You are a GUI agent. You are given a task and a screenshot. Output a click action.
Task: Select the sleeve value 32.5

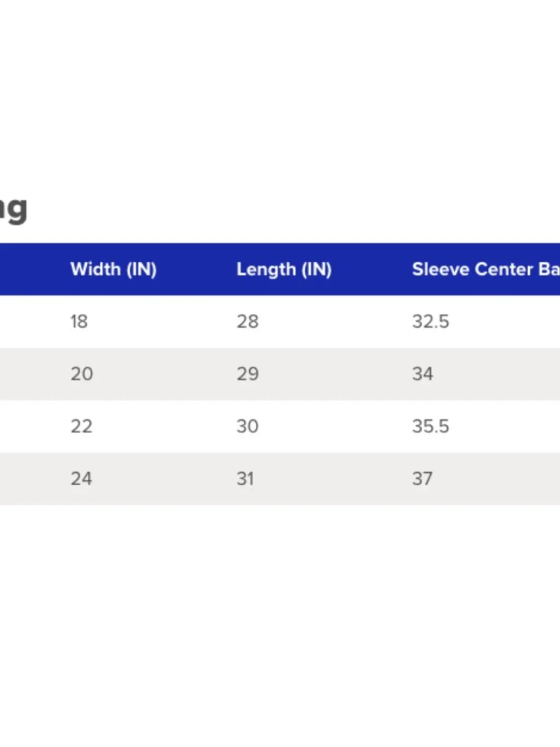[431, 322]
